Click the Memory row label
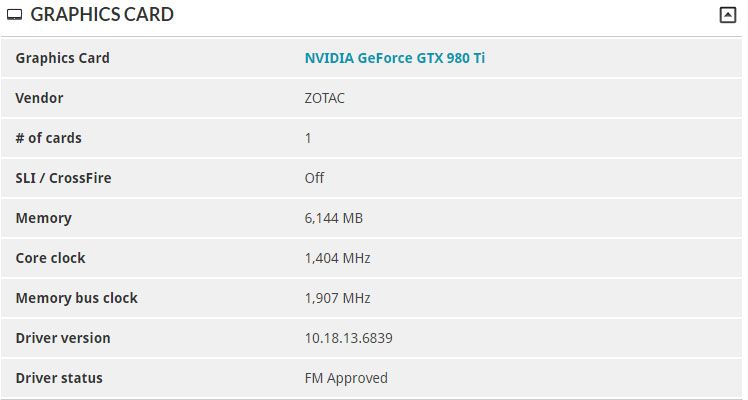This screenshot has height=400, width=748. 43,218
